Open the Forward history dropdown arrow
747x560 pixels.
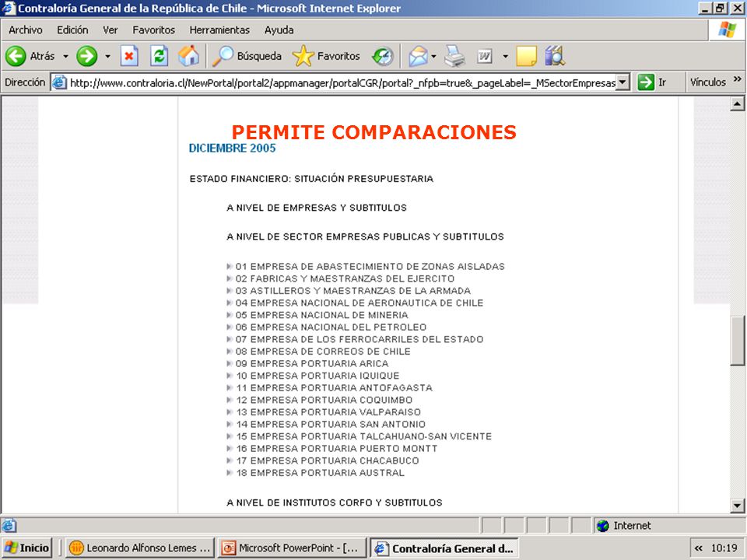107,56
